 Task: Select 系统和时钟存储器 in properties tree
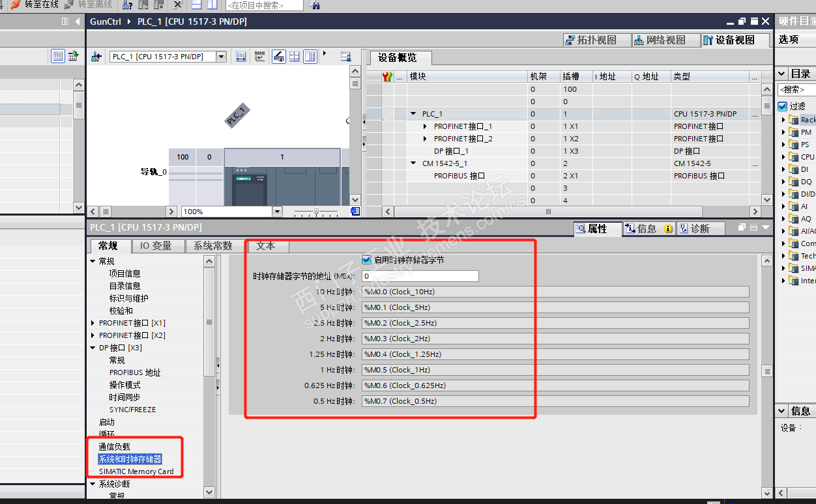tap(130, 459)
